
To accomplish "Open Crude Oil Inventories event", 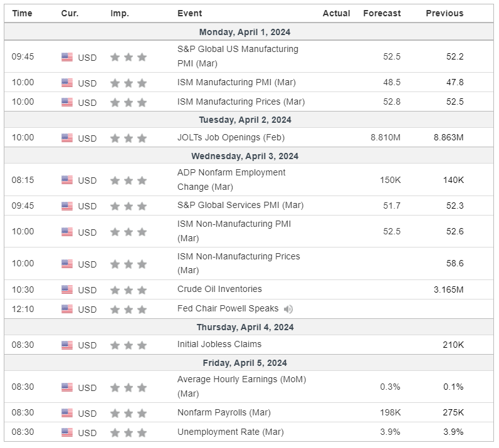I will coord(219,289).
